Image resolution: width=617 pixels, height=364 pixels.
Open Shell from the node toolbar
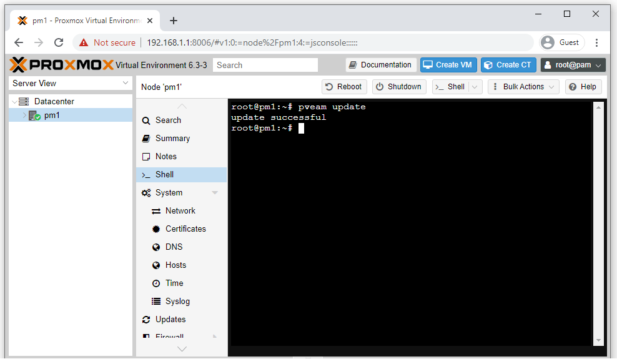click(450, 87)
